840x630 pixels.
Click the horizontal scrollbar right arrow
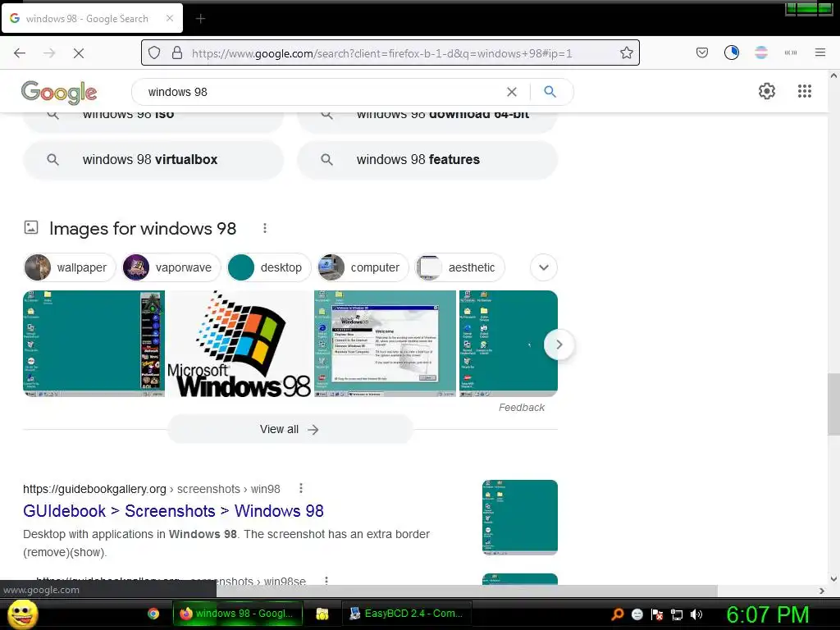(821, 591)
